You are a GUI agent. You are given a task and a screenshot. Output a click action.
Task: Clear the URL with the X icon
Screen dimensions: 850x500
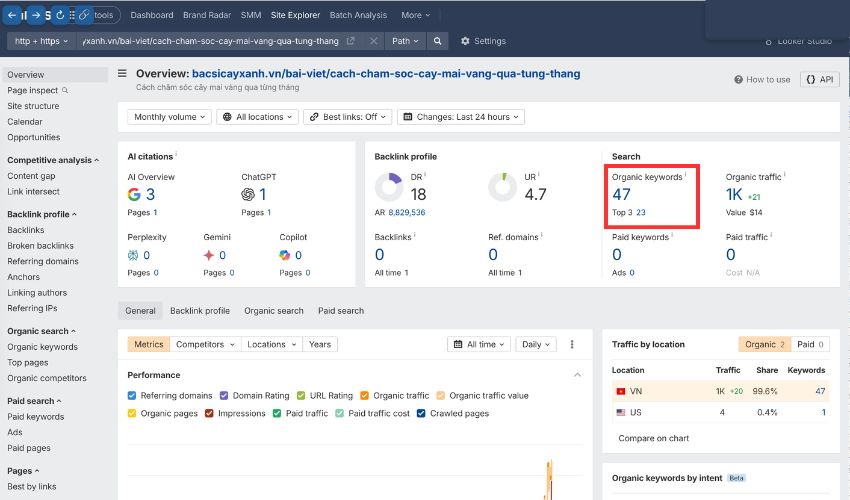point(373,41)
